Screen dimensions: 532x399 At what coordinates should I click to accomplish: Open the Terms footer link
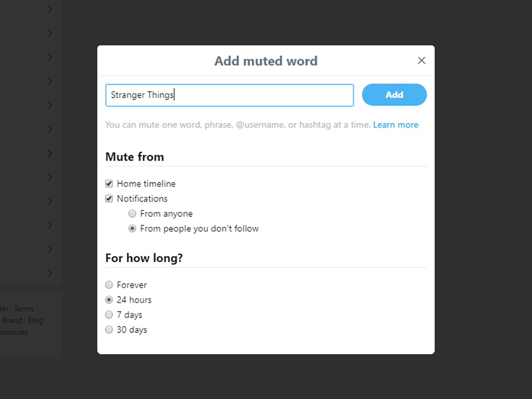pos(23,309)
